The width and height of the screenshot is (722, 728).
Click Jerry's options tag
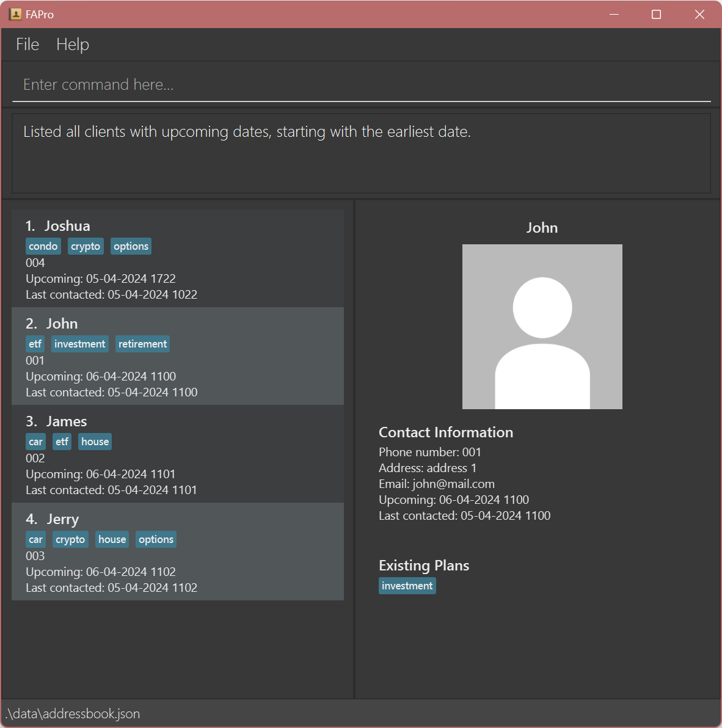click(156, 539)
